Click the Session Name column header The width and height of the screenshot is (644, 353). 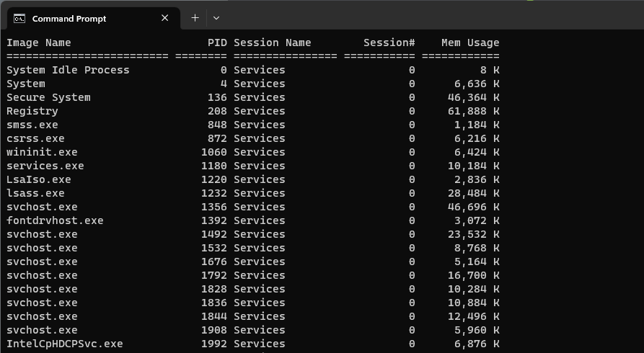(x=273, y=43)
